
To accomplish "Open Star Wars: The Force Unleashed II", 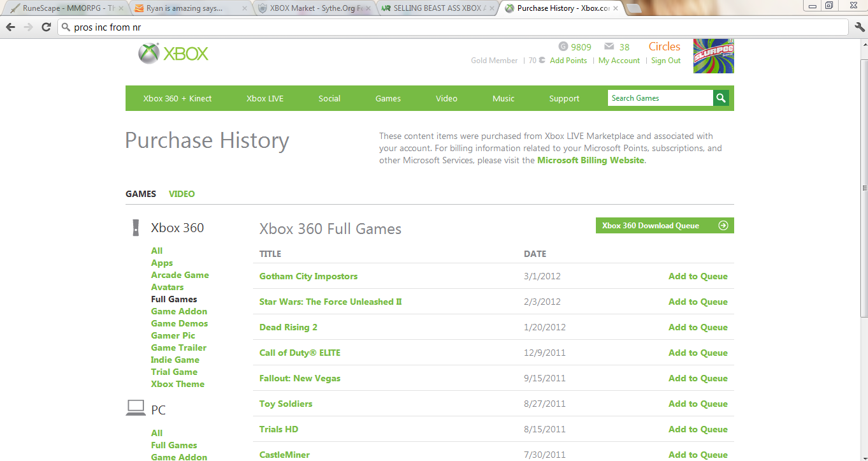I will pos(331,302).
